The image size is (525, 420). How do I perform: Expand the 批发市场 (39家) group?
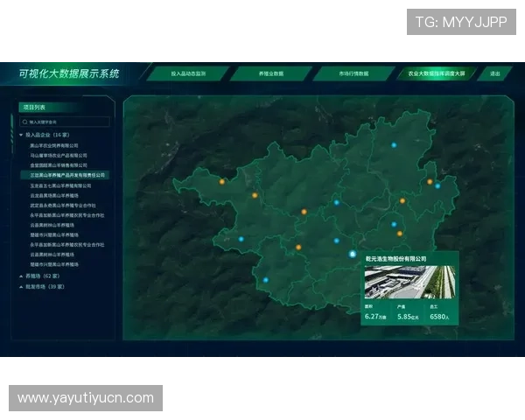coord(21,287)
